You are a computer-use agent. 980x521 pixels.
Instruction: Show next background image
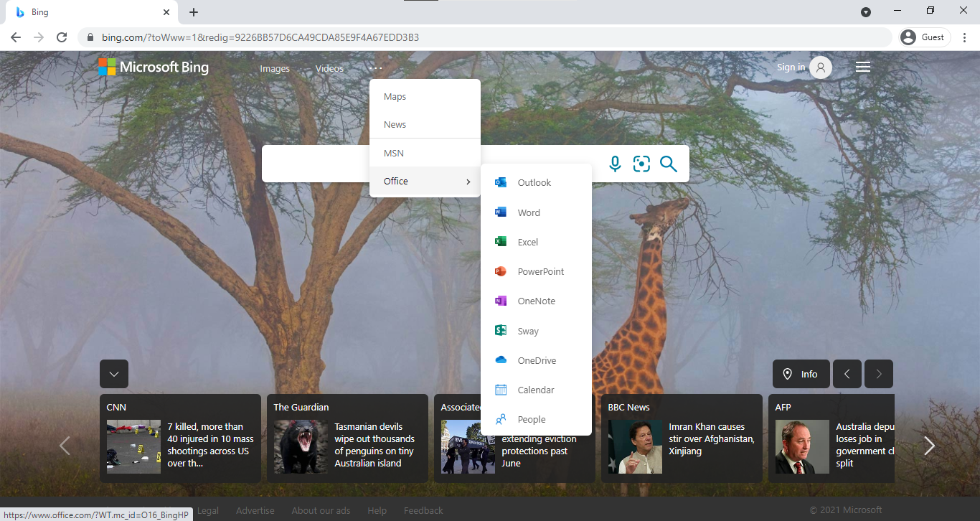point(879,374)
